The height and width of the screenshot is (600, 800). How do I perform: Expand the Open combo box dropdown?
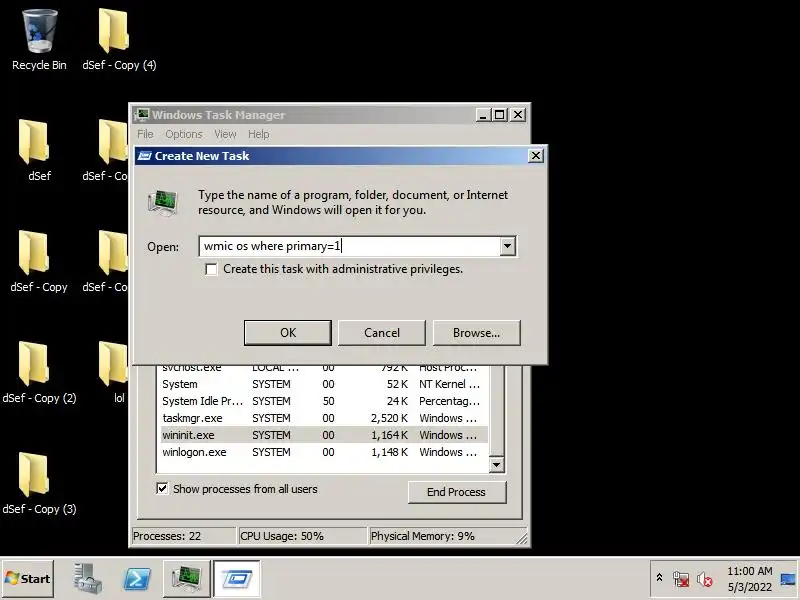507,246
